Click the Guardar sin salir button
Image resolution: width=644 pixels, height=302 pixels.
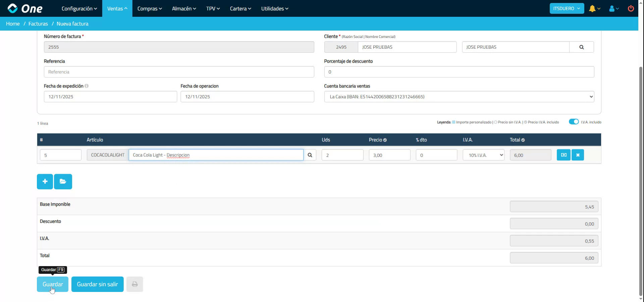tap(97, 284)
